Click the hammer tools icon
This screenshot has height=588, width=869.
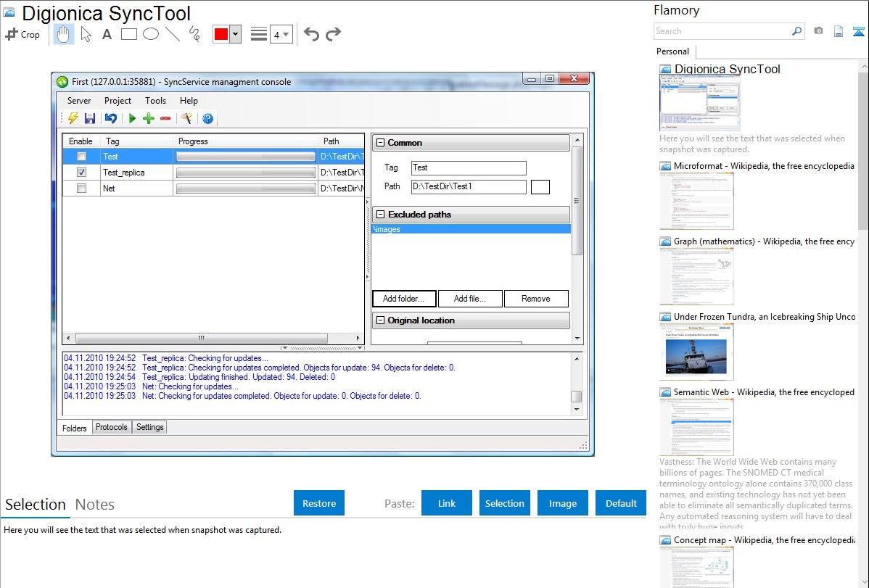click(x=186, y=118)
